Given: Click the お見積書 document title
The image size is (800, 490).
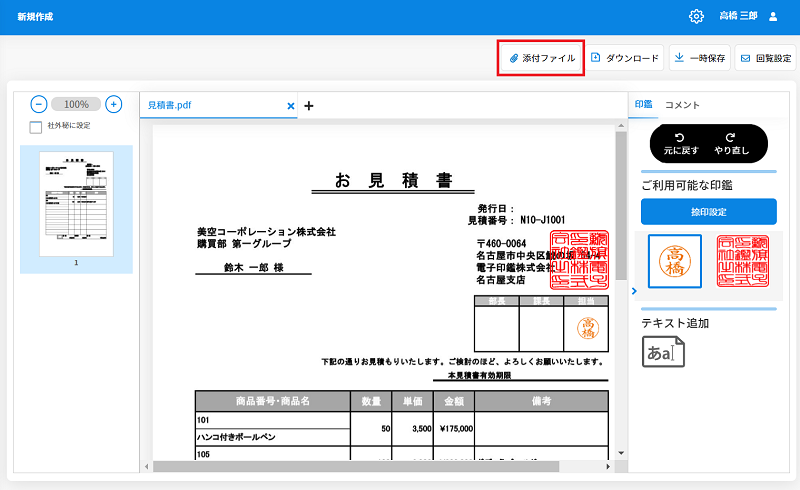Looking at the screenshot, I should 393,180.
